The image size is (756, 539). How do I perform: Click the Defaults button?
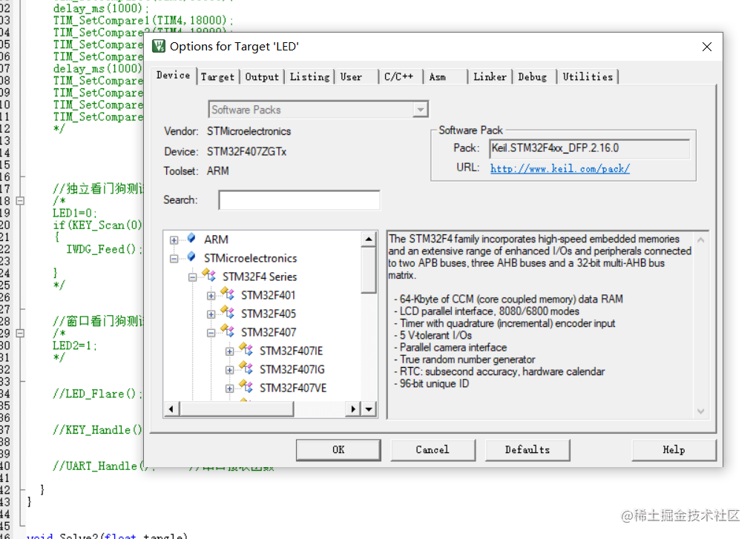[x=527, y=450]
